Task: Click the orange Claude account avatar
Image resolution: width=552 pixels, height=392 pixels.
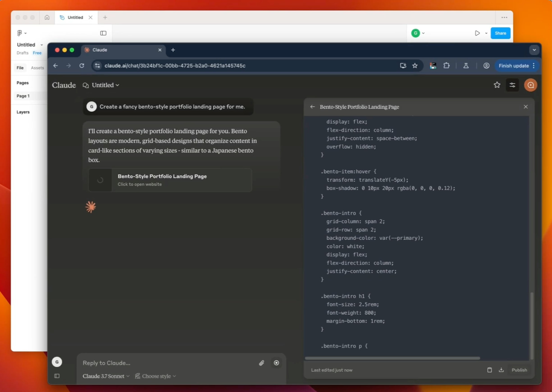Action: coord(530,85)
